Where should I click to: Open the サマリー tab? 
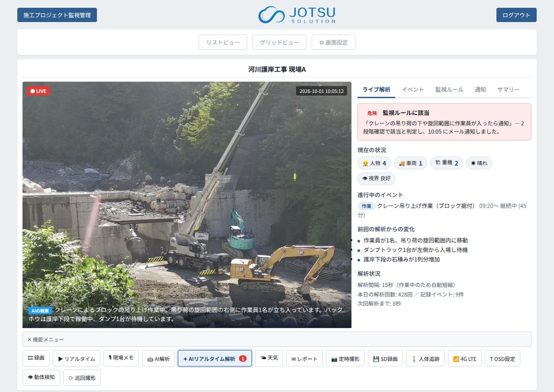508,90
